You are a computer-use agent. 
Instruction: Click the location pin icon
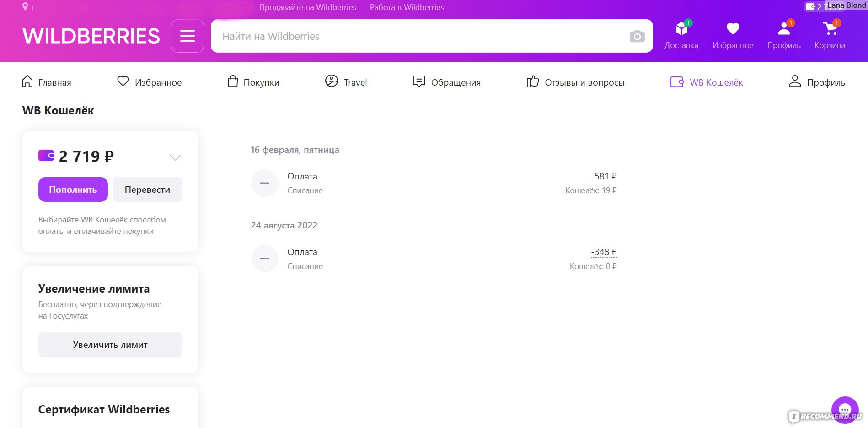[x=25, y=7]
